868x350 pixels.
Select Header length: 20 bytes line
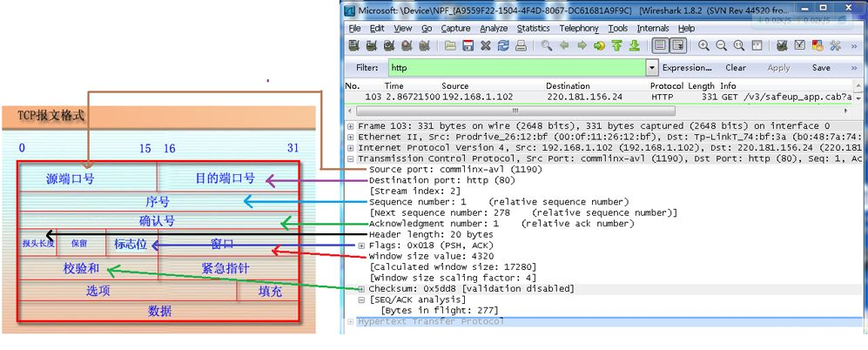tap(431, 235)
